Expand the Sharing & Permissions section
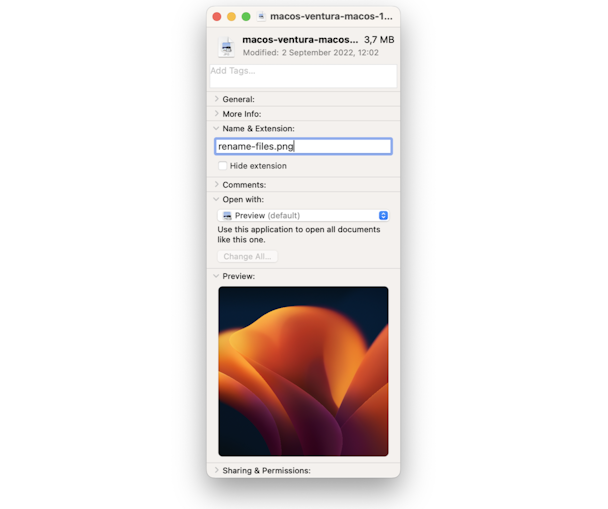This screenshot has height=509, width=608. click(x=216, y=470)
